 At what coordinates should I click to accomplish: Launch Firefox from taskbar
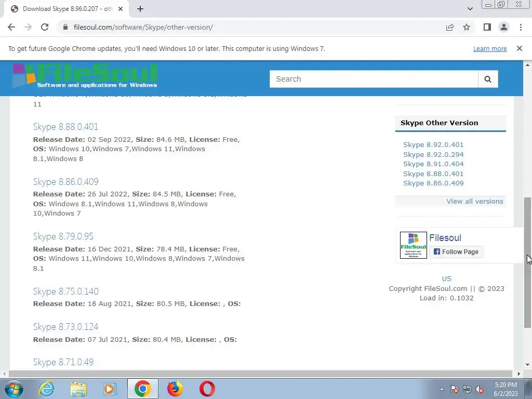(x=175, y=389)
